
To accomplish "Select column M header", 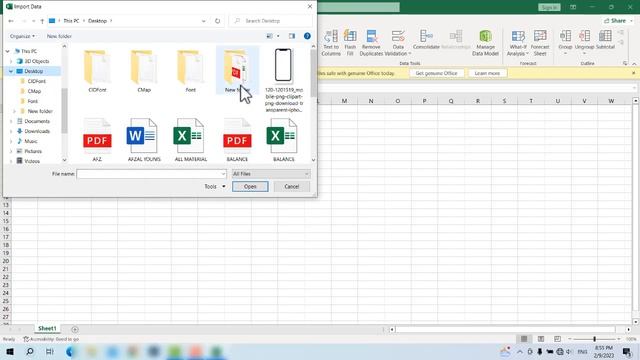I will (x=344, y=101).
